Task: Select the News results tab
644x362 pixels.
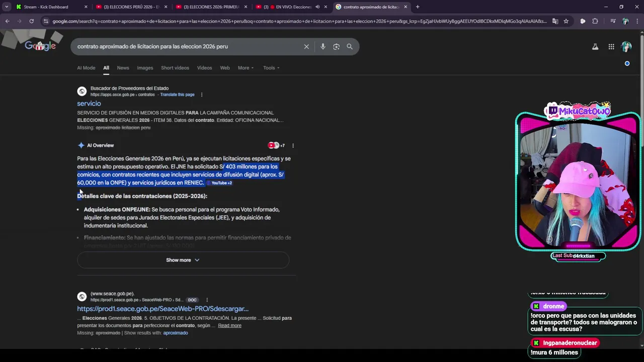Action: click(x=123, y=68)
